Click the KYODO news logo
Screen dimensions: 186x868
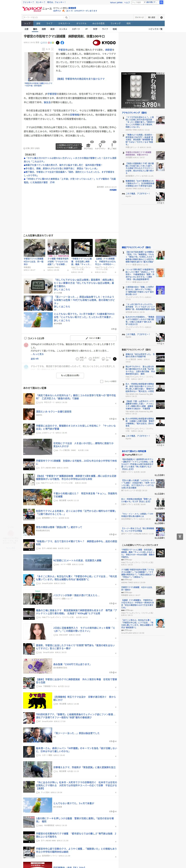(104, 43)
